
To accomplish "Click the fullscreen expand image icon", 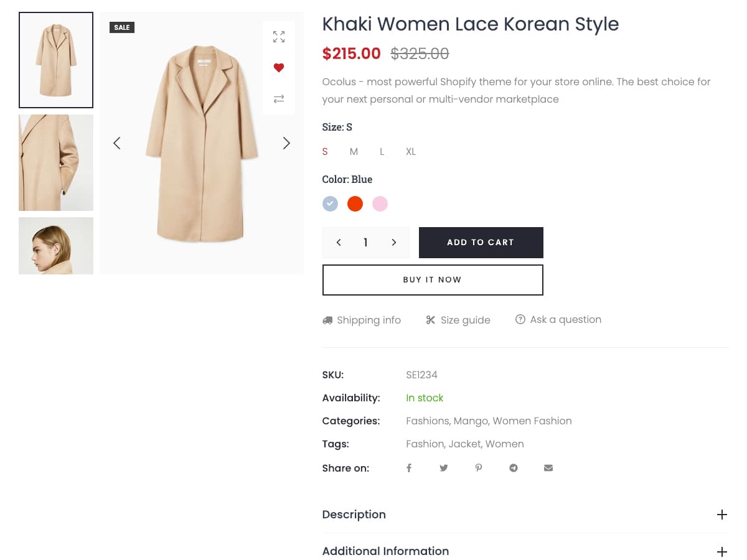I will [279, 37].
